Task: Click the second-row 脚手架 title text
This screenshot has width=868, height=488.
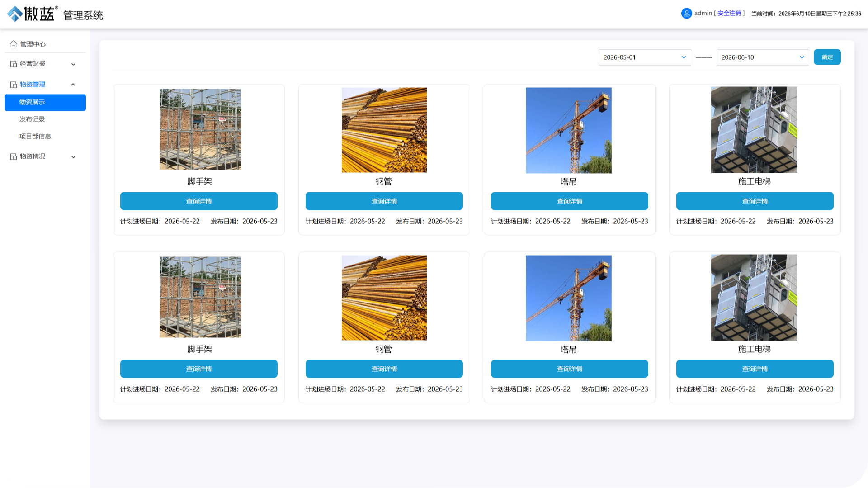Action: pos(200,349)
